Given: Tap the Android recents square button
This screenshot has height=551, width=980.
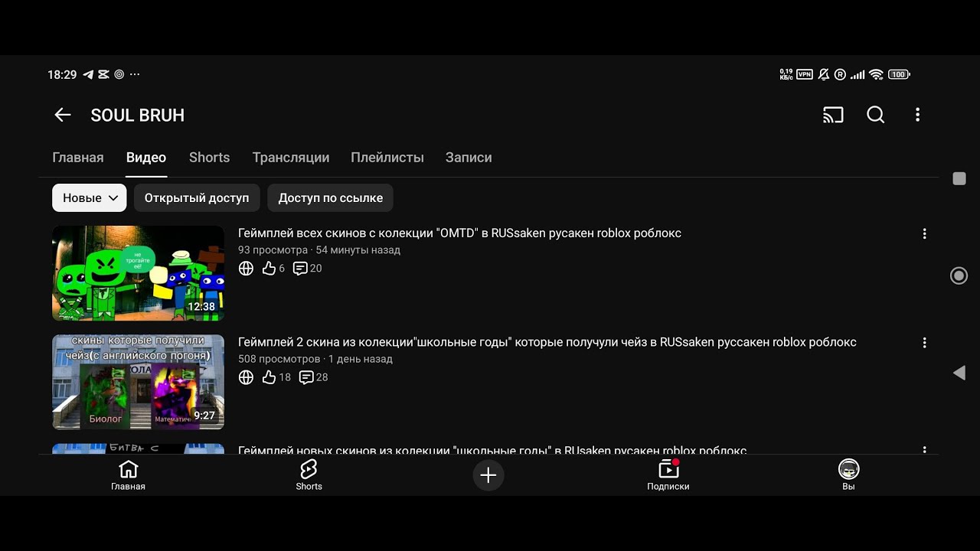Looking at the screenshot, I should 959,178.
